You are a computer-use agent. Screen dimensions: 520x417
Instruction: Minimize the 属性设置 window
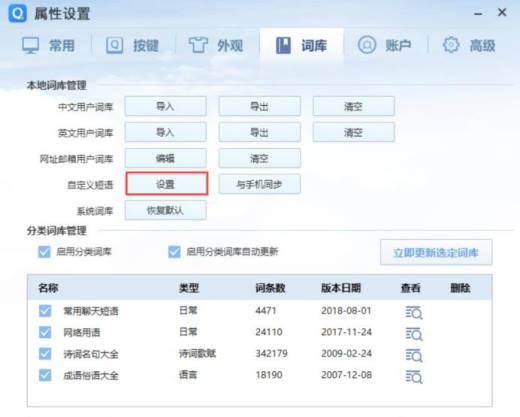tap(478, 14)
